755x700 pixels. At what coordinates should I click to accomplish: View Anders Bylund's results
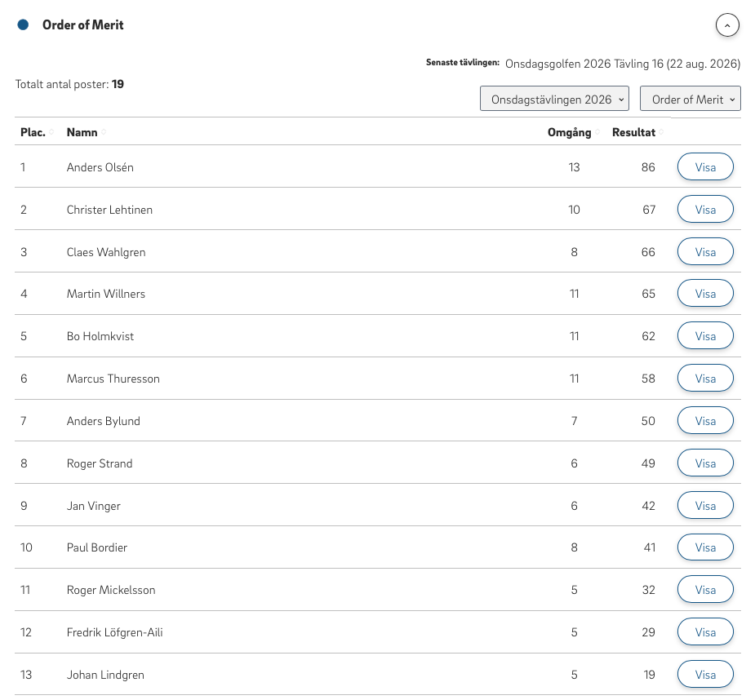pyautogui.click(x=705, y=420)
